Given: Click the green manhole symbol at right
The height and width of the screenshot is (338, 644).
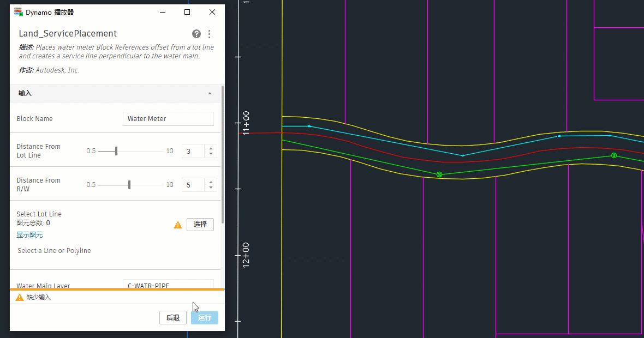Looking at the screenshot, I should coord(613,155).
